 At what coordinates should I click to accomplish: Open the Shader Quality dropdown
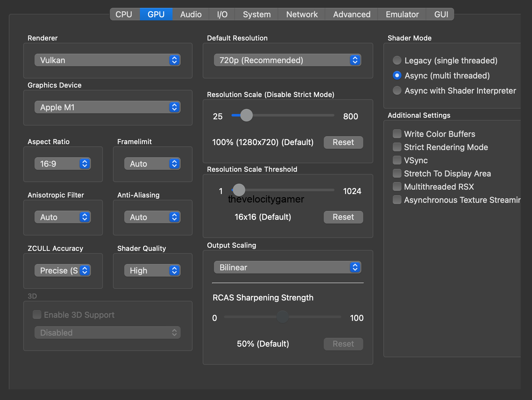152,270
